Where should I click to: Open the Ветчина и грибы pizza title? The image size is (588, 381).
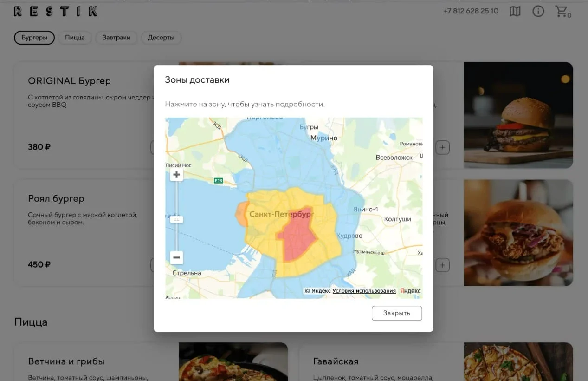coord(66,361)
